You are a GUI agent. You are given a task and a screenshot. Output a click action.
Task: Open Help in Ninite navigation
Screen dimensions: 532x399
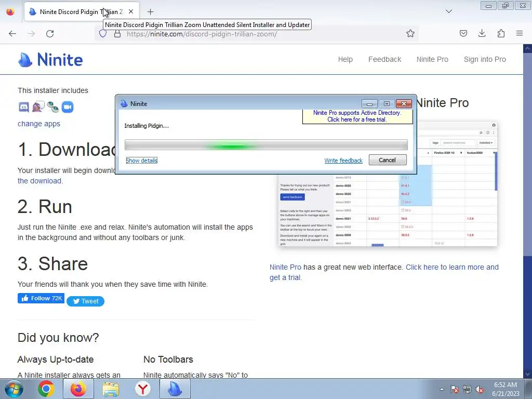pos(345,59)
